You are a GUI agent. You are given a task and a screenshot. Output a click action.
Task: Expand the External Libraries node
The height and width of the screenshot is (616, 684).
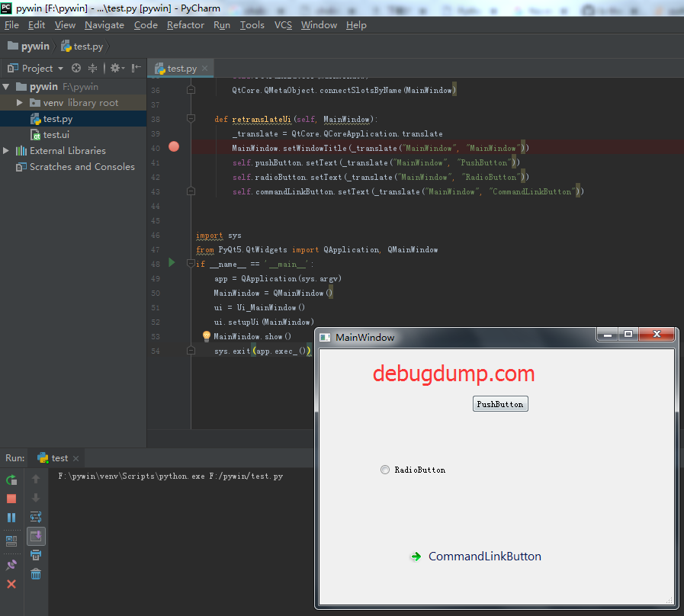pos(5,150)
